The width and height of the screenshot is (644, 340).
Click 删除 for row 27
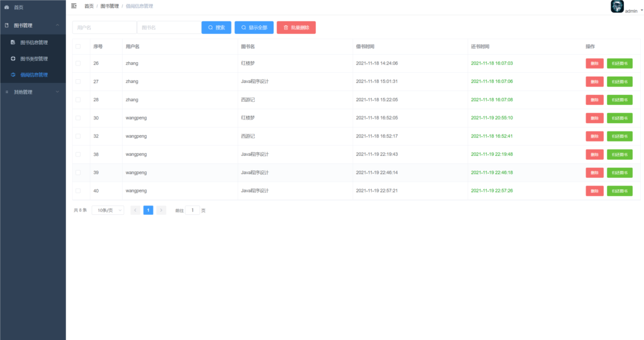coord(594,82)
